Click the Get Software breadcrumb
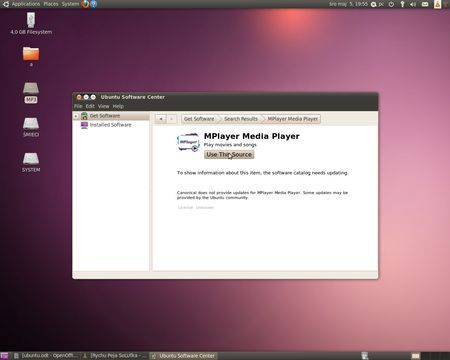Viewport: 450px width, 360px height. (199, 119)
